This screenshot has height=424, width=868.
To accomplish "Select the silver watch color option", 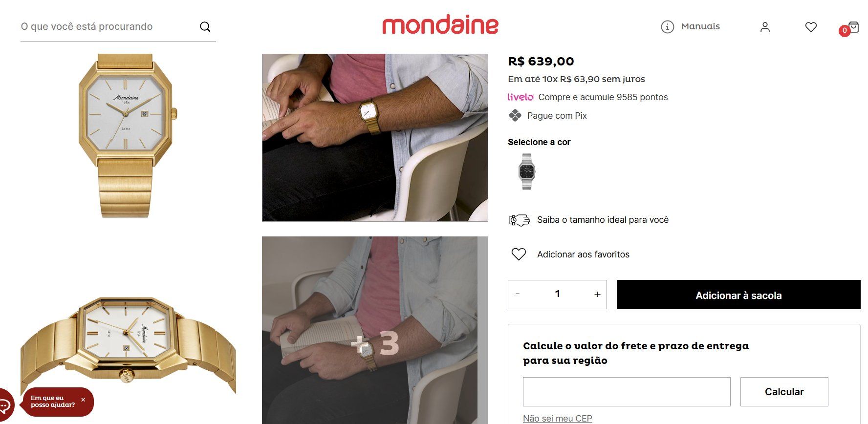I will coord(526,171).
